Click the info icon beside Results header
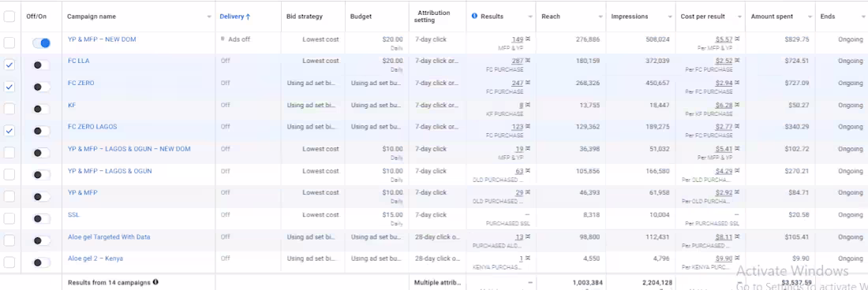Screen dimensions: 868x290 (474, 17)
